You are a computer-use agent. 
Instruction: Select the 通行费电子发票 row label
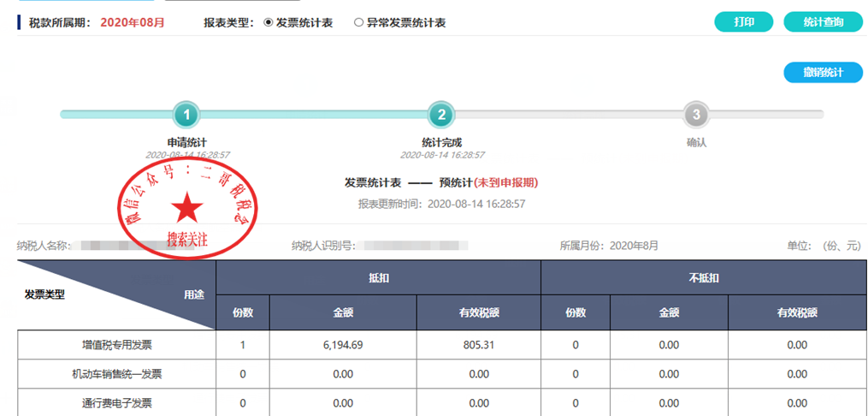point(116,402)
